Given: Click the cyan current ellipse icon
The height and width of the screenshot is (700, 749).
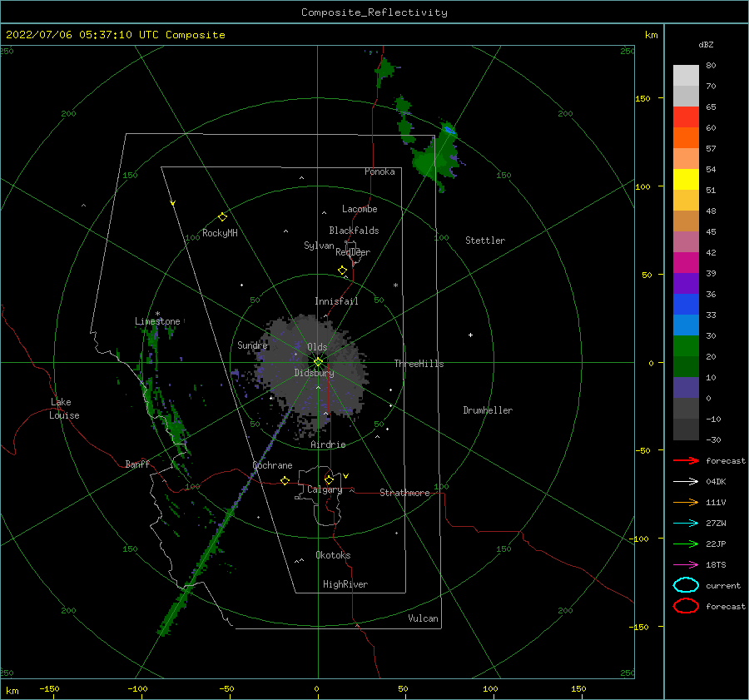Looking at the screenshot, I should (686, 585).
